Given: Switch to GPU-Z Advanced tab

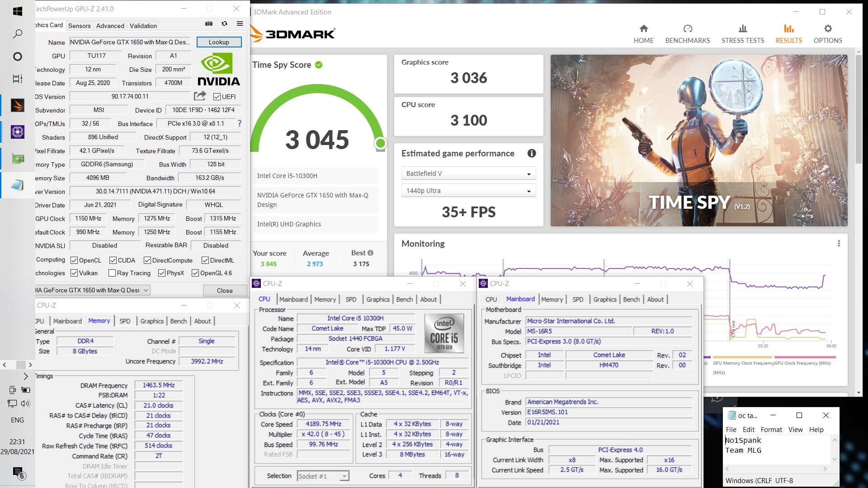Looking at the screenshot, I should [x=110, y=26].
